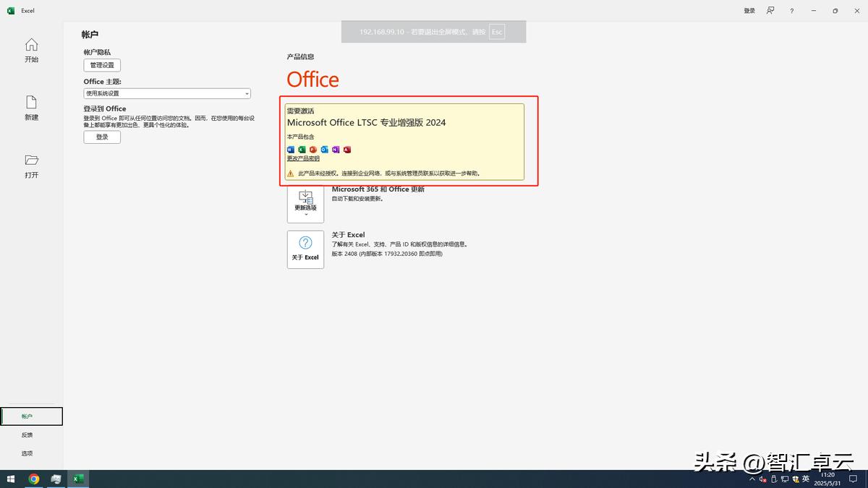Open the 更改产品密钥 link
Viewport: 868px width, 488px height.
pos(303,158)
